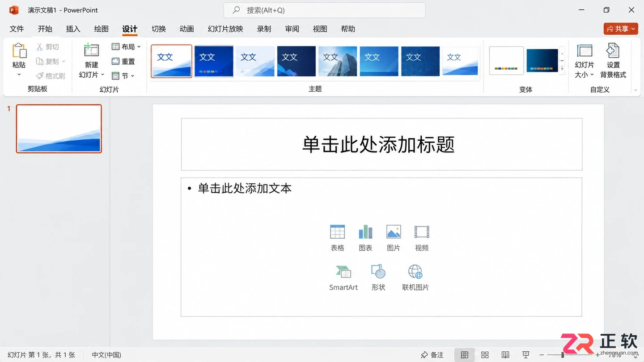Switch to the 开始 Home tab

tap(45, 29)
